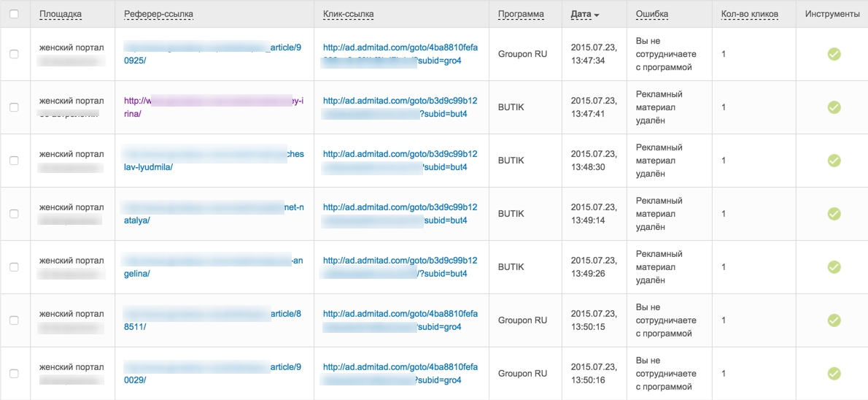Viewport: 868px width, 400px height.
Task: Click the Программа column header
Action: (x=521, y=14)
